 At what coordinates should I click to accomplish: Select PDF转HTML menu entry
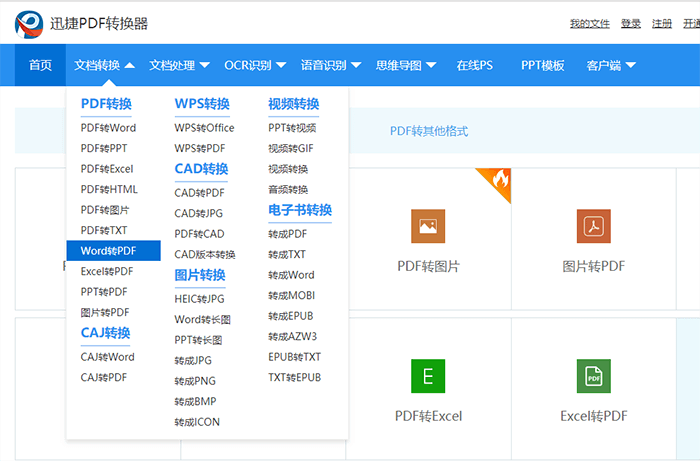[109, 189]
